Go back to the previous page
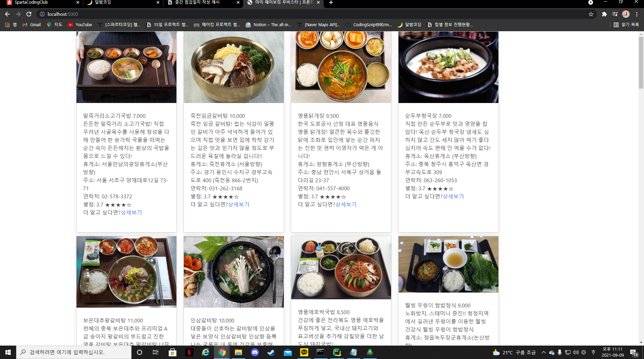Screen dimensions: 644x359 (7, 14)
